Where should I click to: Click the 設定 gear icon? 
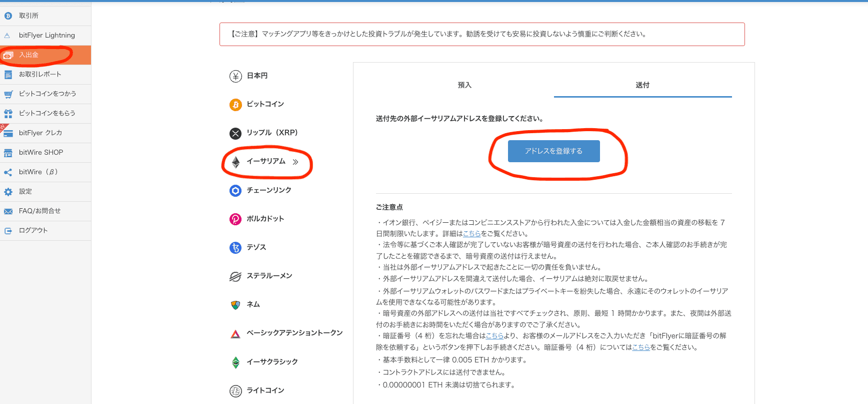coord(8,192)
